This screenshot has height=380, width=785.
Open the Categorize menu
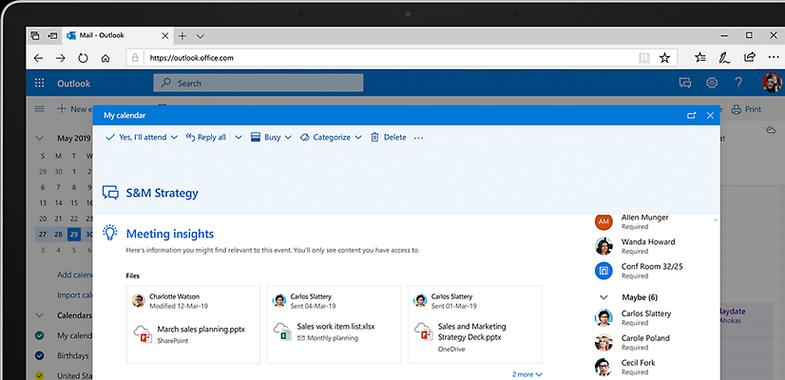point(331,137)
